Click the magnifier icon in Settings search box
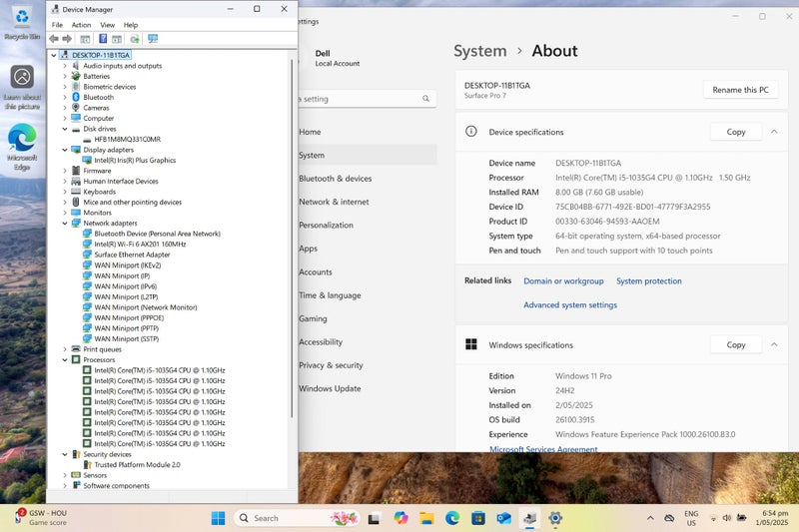The width and height of the screenshot is (799, 532). tap(426, 99)
